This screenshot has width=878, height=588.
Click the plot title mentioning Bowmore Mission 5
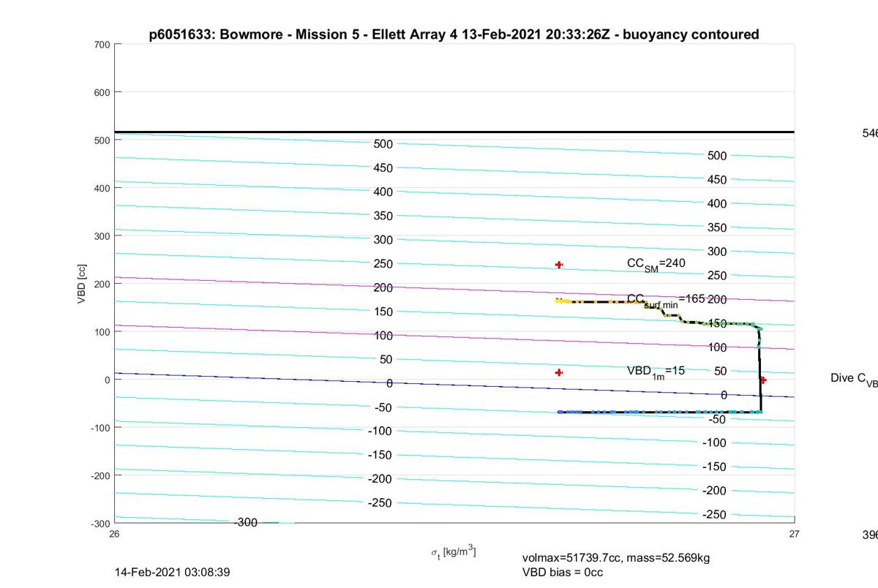(454, 34)
